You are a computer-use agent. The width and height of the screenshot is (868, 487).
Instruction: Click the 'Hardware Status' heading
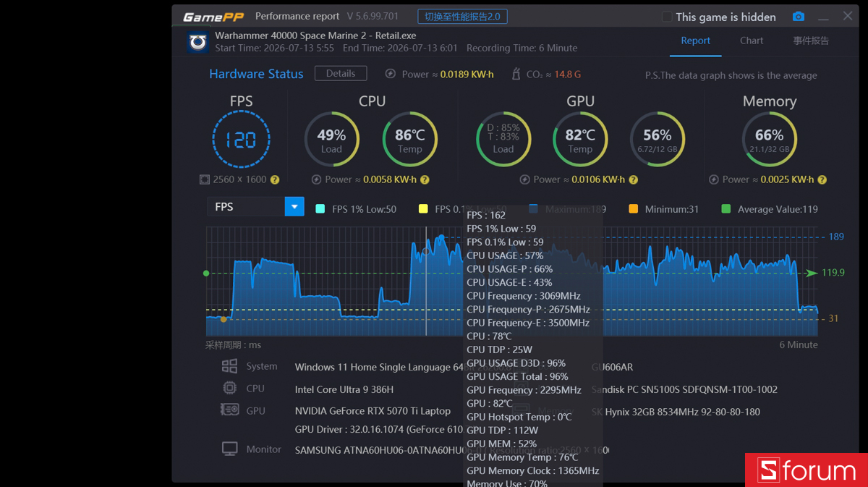(256, 74)
